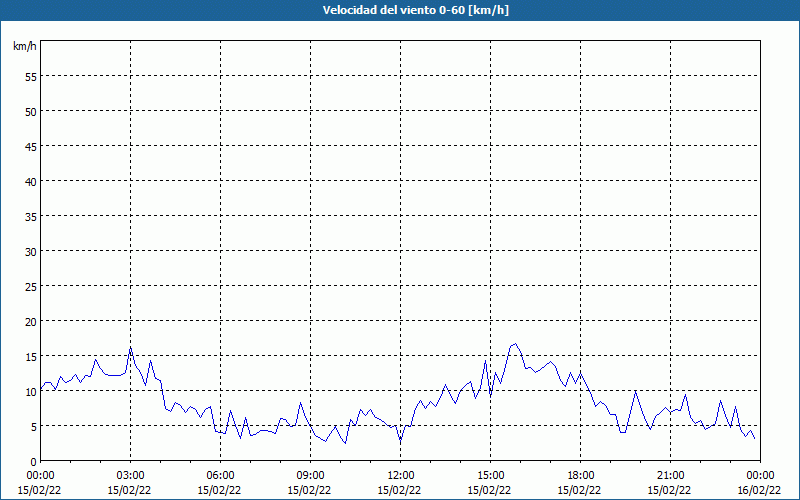
Task: Click the 45 value on the speed axis
Action: (x=31, y=146)
